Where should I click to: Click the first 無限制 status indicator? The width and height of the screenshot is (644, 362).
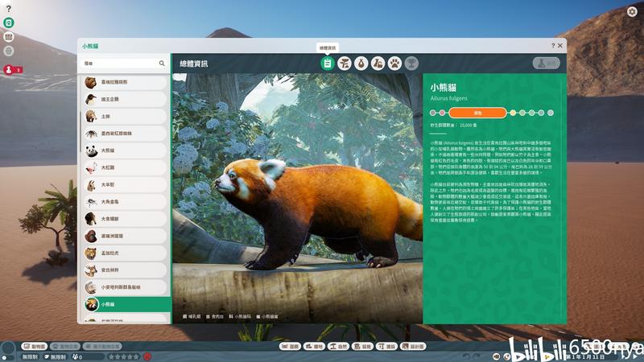(x=31, y=357)
